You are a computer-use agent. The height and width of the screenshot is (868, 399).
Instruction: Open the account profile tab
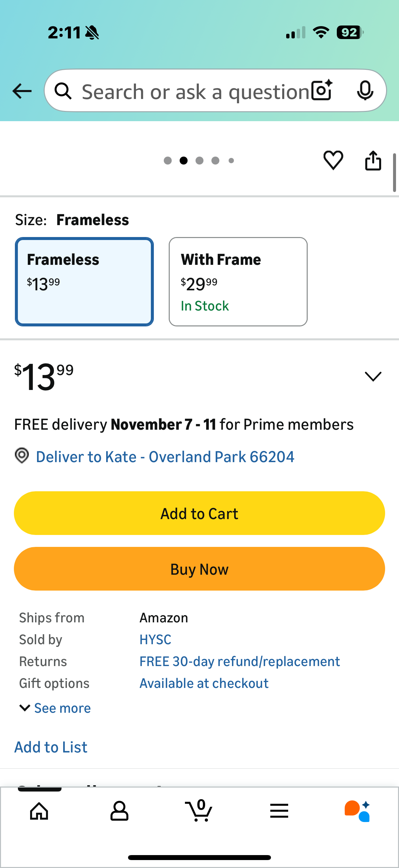119,811
